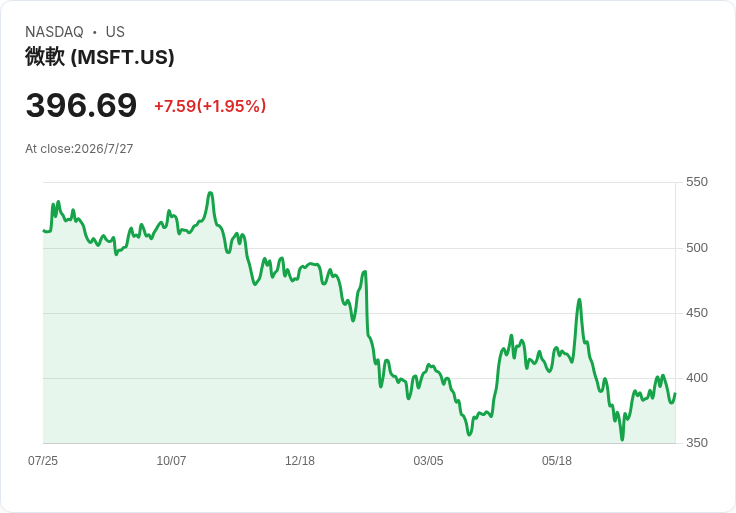736x513 pixels.
Task: Click the sharp spike peak above 450 after 05/18
Action: (579, 299)
